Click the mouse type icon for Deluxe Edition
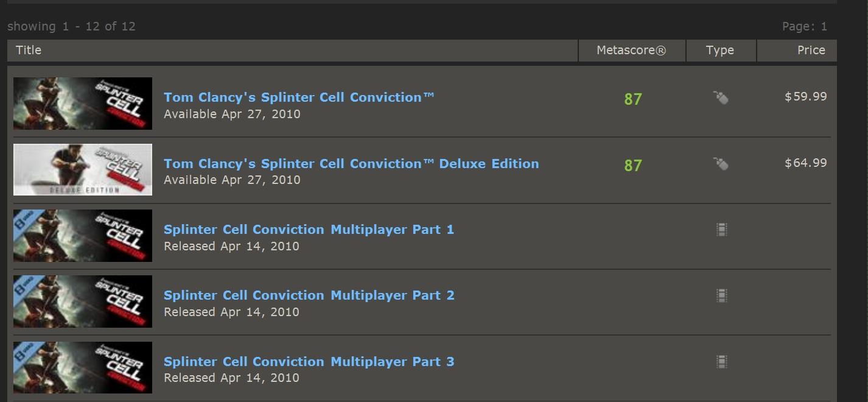868x402 pixels. click(x=721, y=164)
